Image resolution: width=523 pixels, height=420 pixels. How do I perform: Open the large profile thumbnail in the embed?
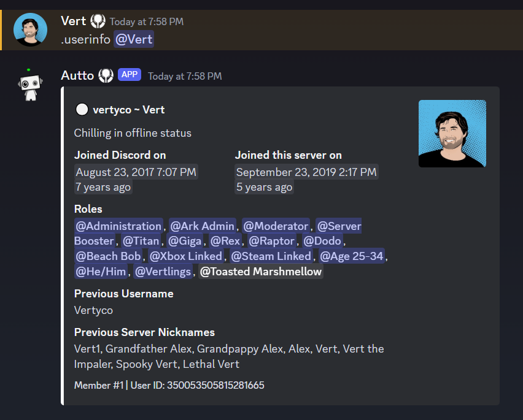tap(452, 134)
